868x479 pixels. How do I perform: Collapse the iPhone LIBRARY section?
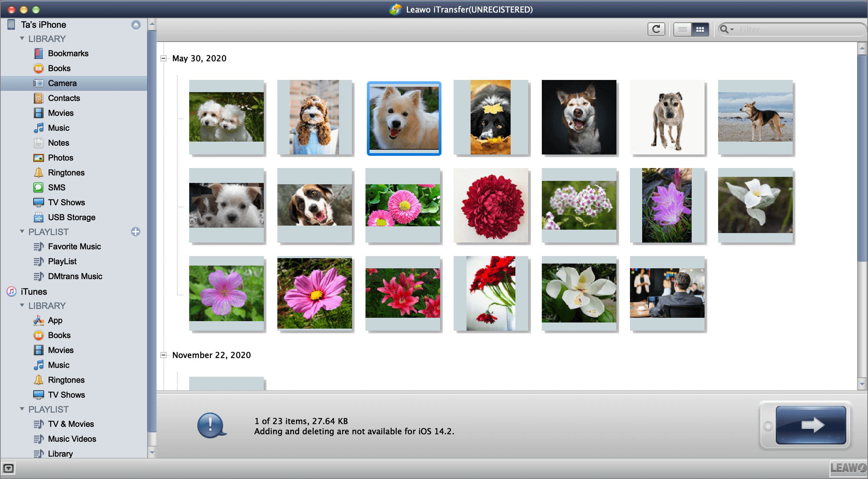22,39
